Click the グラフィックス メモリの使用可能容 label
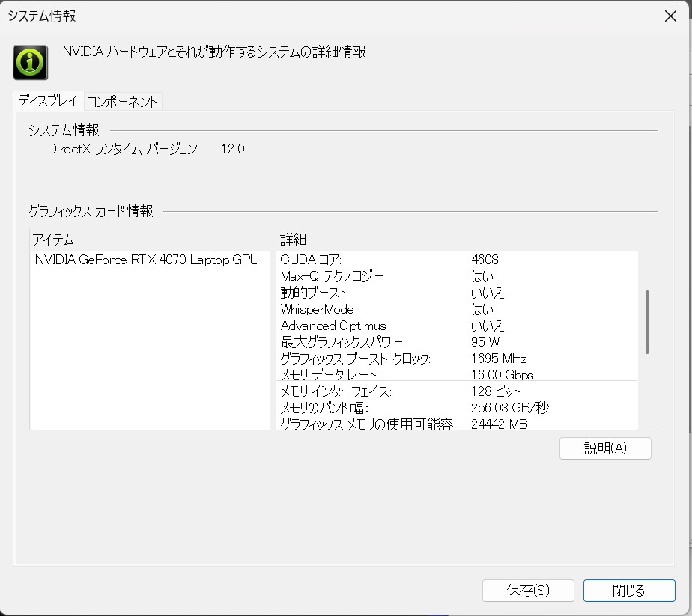This screenshot has height=616, width=692. [371, 424]
